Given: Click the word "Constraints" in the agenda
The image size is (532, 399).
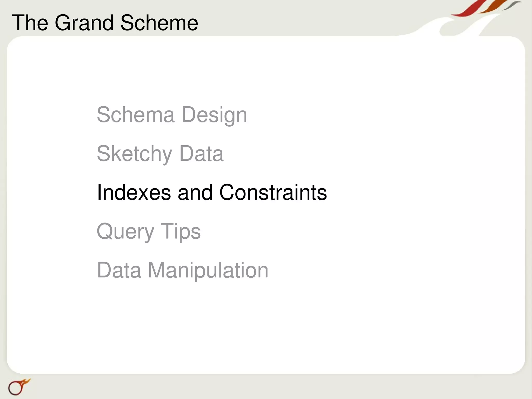Looking at the screenshot, I should pos(273,192).
